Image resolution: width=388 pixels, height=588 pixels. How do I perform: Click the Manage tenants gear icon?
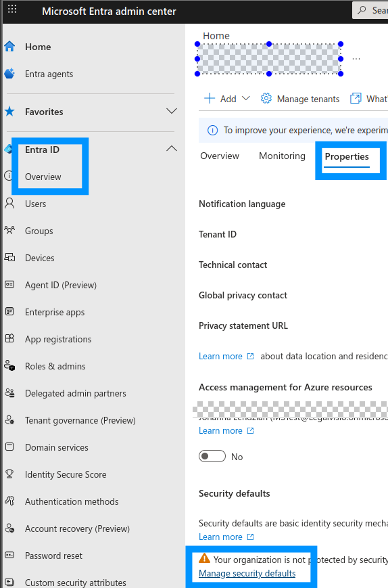pos(266,98)
